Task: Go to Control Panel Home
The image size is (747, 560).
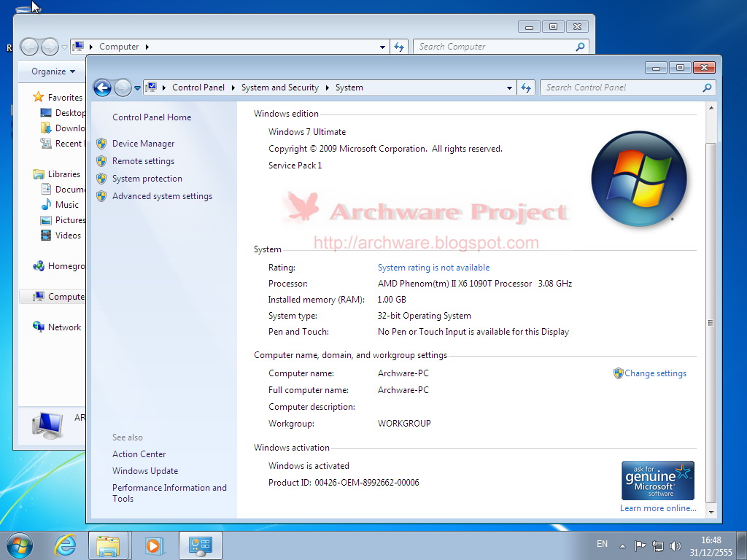Action: pos(152,117)
